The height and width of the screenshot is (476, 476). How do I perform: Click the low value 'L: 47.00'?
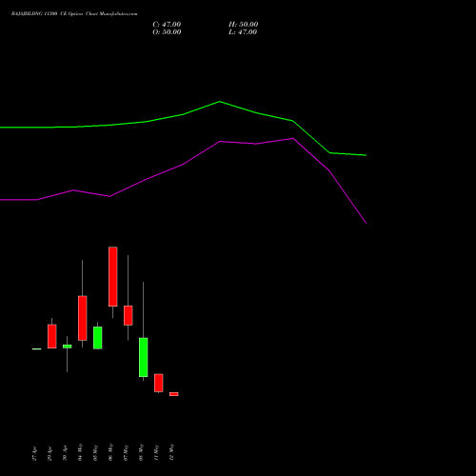pyautogui.click(x=243, y=32)
